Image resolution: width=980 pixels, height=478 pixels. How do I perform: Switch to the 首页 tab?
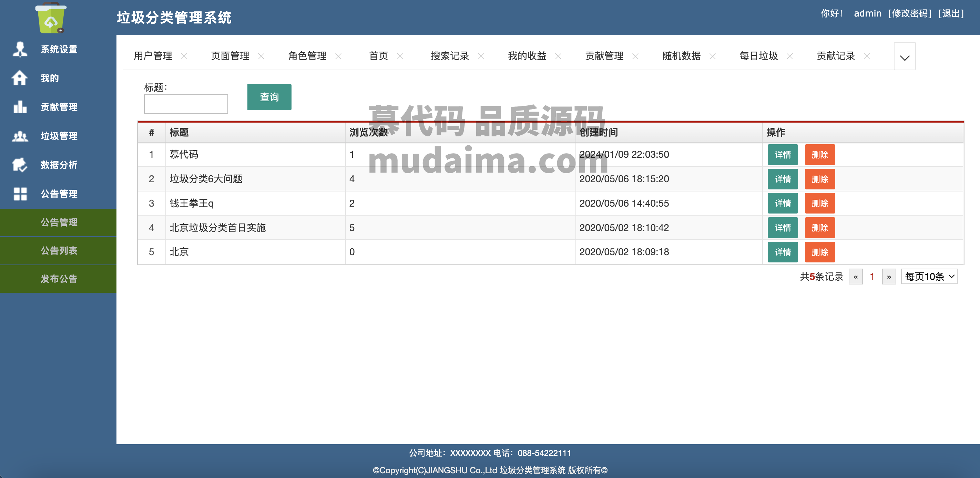(379, 56)
